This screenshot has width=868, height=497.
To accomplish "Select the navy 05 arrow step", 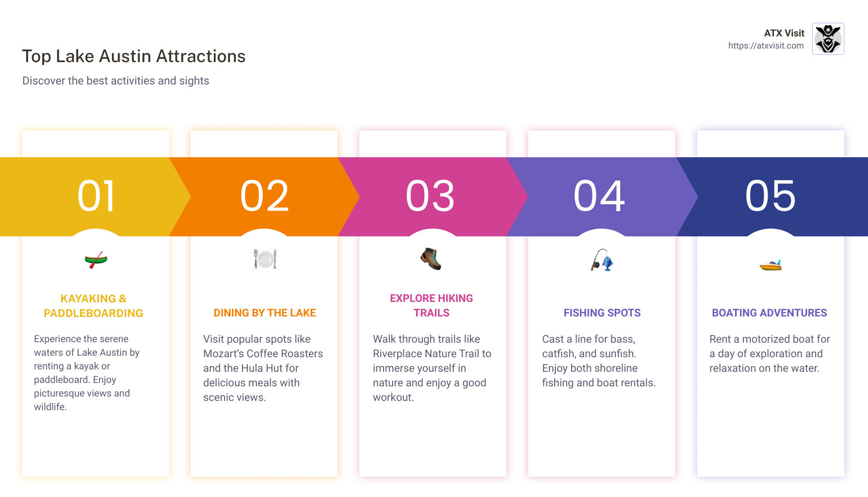I will coord(771,197).
